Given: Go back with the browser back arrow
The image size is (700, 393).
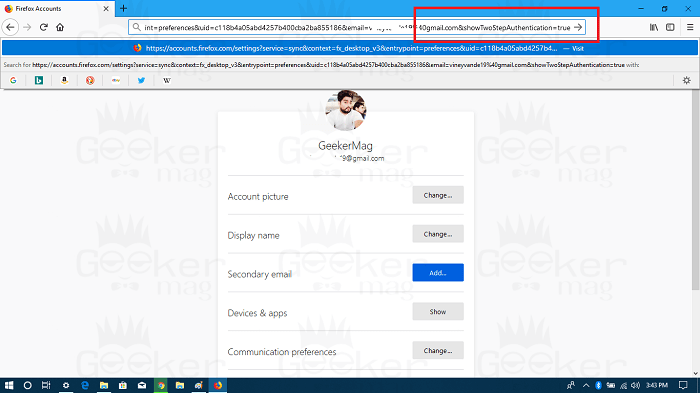Looking at the screenshot, I should click(x=10, y=27).
